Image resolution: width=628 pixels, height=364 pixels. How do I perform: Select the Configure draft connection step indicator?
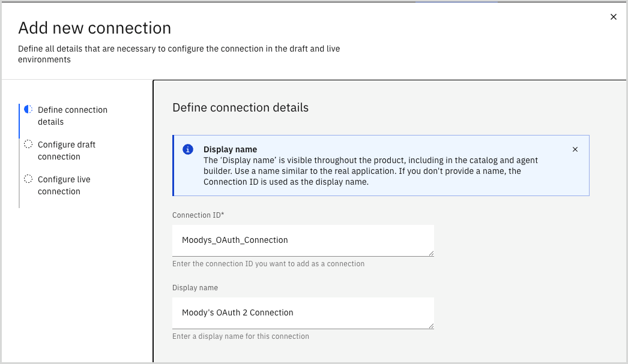[x=67, y=150]
